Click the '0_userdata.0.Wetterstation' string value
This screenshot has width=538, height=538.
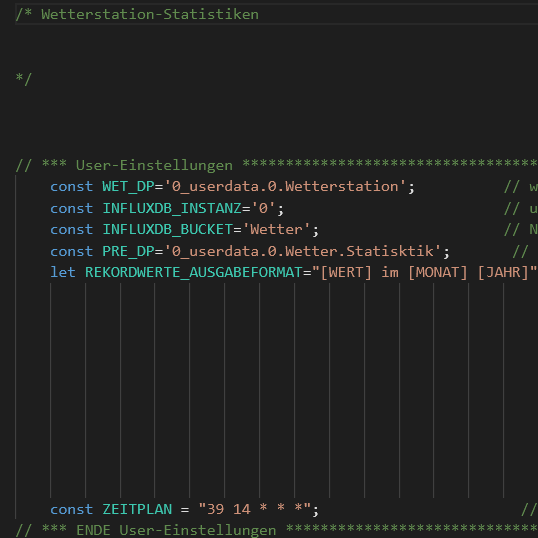(285, 187)
